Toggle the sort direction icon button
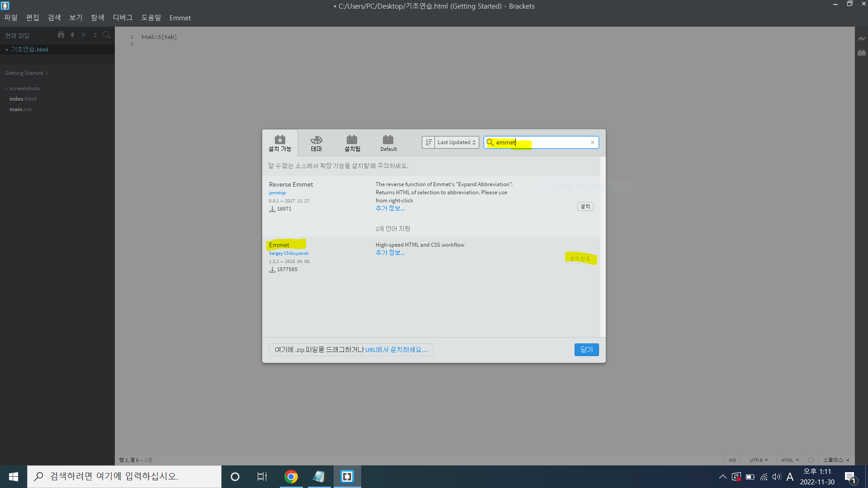The height and width of the screenshot is (488, 868). pos(428,142)
